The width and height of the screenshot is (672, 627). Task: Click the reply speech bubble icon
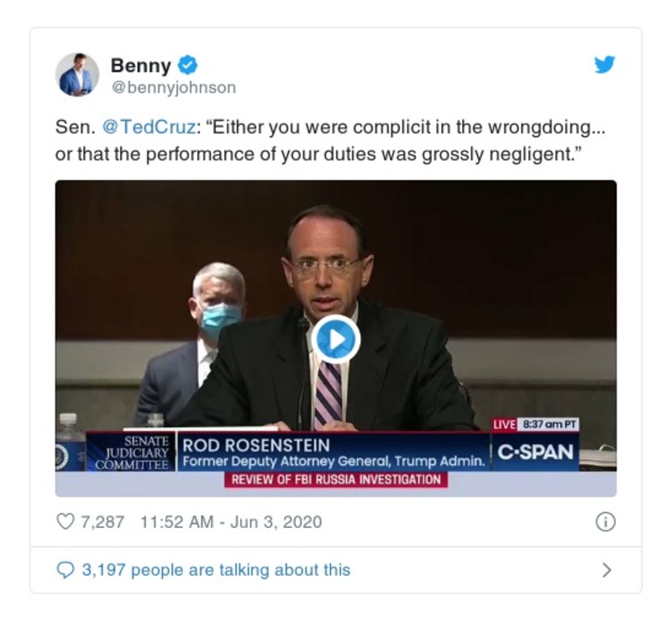tap(65, 570)
